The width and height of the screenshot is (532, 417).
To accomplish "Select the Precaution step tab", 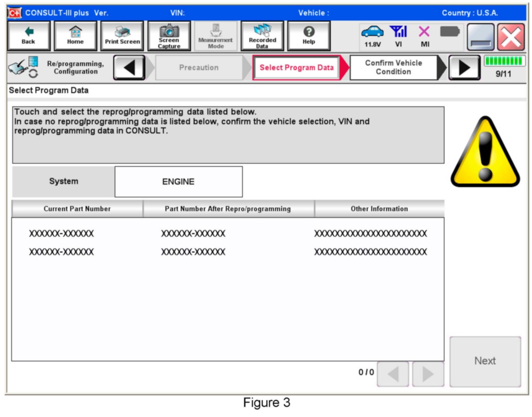I will [199, 67].
